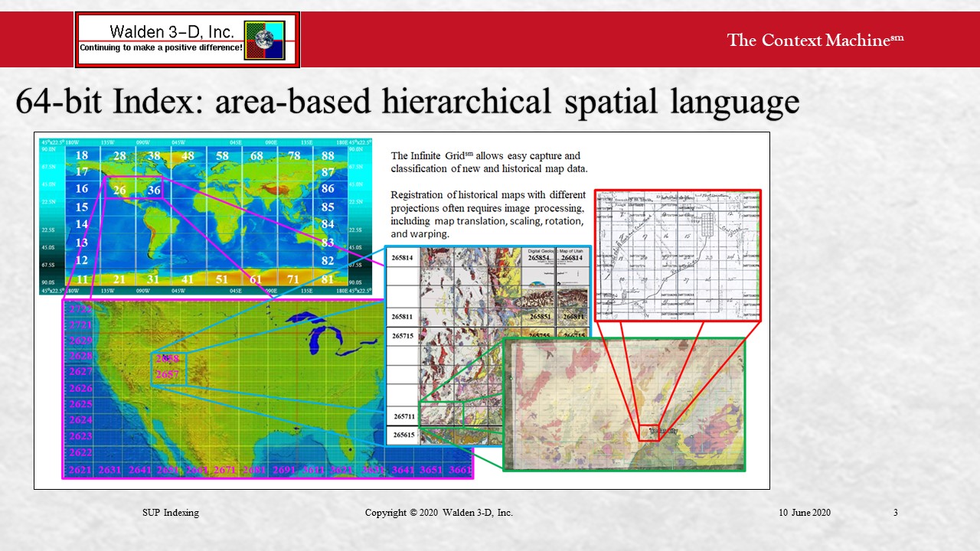The width and height of the screenshot is (980, 551).
Task: Open the green-bordered geological map image
Action: coord(623,404)
